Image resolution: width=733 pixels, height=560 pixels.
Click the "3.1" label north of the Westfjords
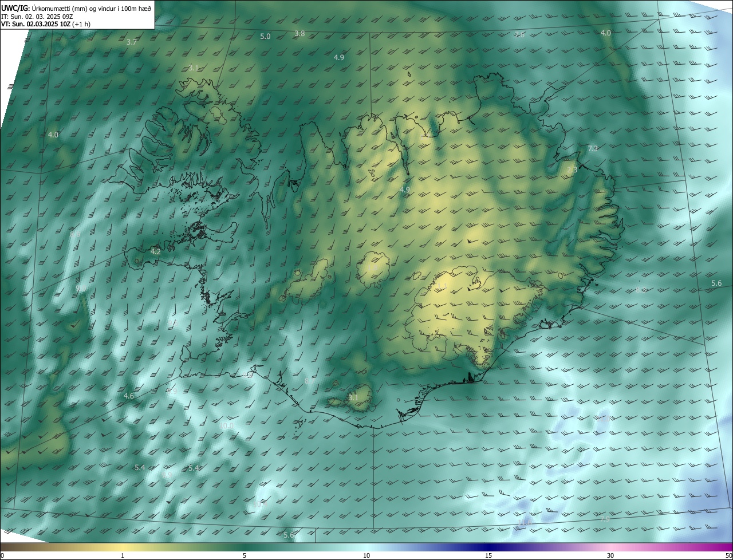click(x=194, y=68)
